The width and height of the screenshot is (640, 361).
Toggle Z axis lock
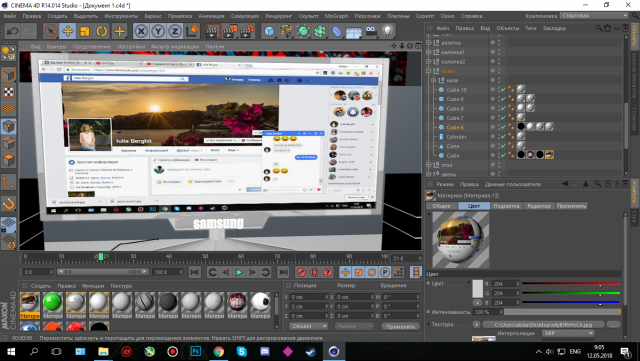(x=175, y=31)
